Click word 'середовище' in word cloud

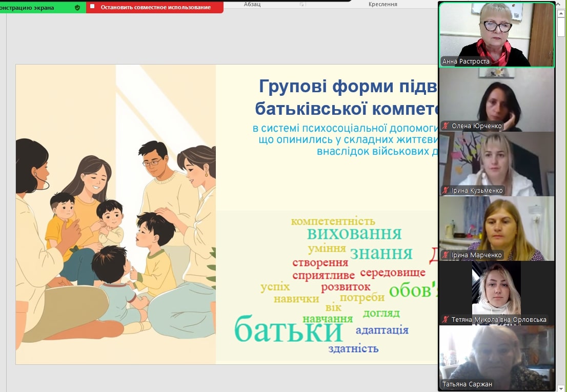(393, 273)
